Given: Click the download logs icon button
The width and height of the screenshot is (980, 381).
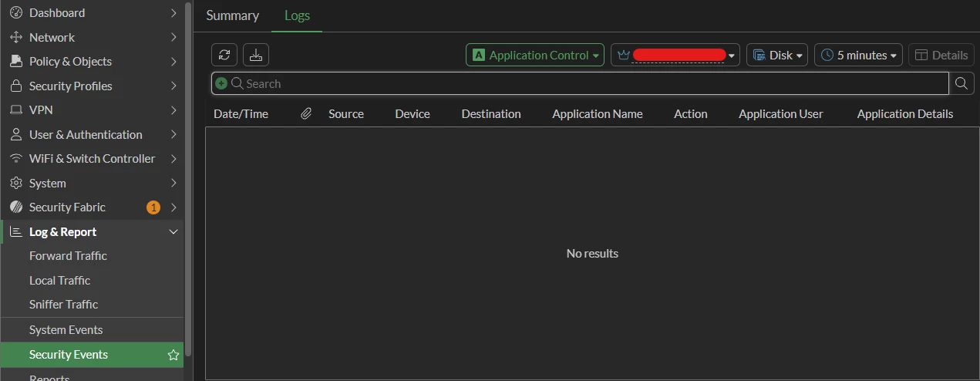Looking at the screenshot, I should click(x=256, y=55).
